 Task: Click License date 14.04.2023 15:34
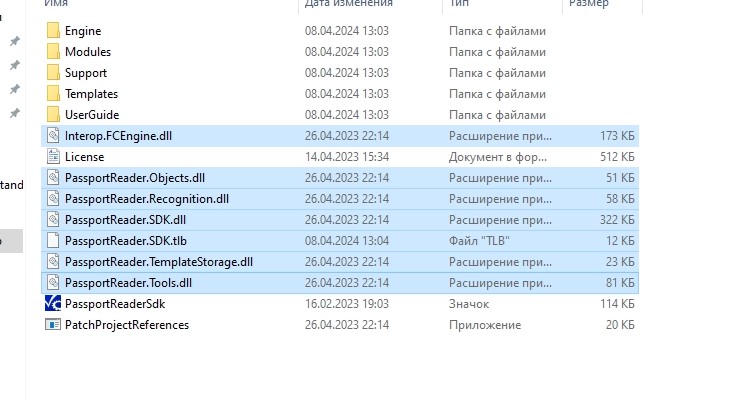pyautogui.click(x=347, y=157)
